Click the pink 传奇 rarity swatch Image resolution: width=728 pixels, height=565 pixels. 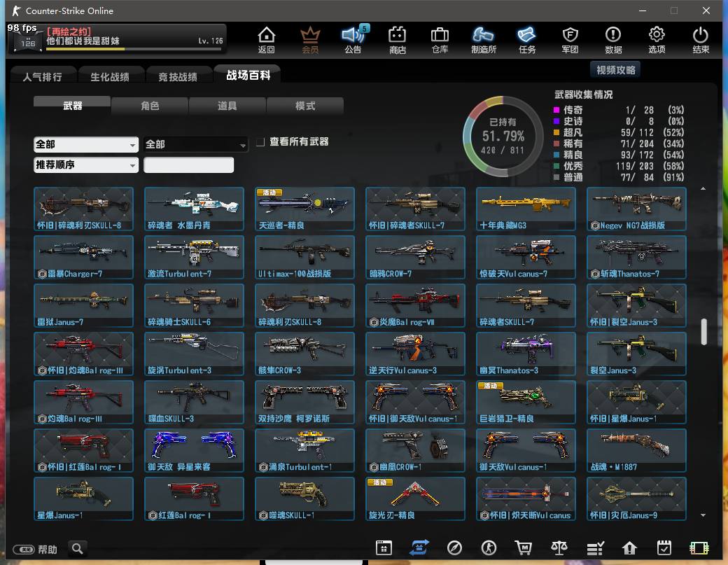click(556, 110)
